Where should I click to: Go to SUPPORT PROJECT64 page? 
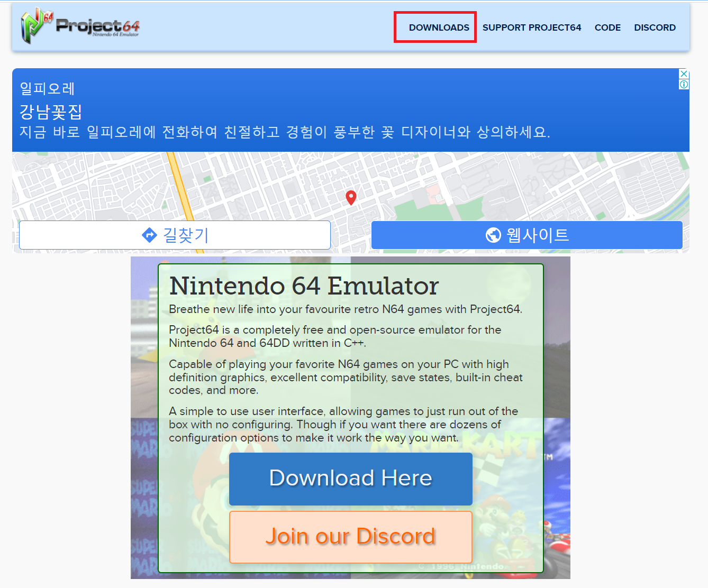532,27
